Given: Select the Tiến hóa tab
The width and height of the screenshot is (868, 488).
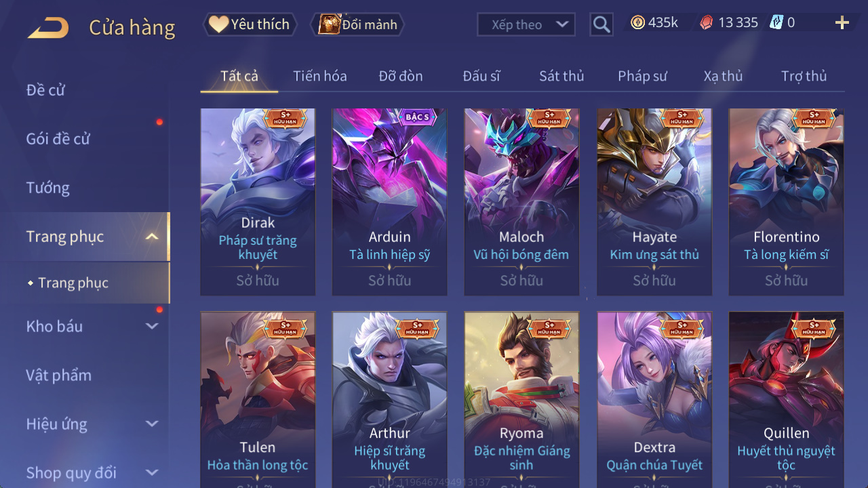Looking at the screenshot, I should (320, 76).
